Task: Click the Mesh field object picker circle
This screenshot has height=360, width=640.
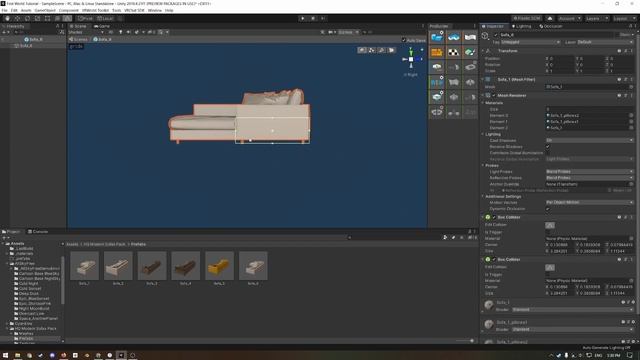Action: click(x=631, y=87)
